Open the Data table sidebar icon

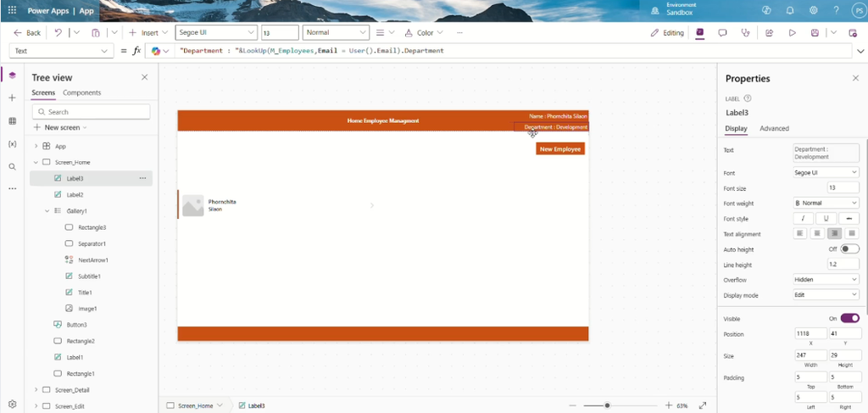tap(12, 120)
